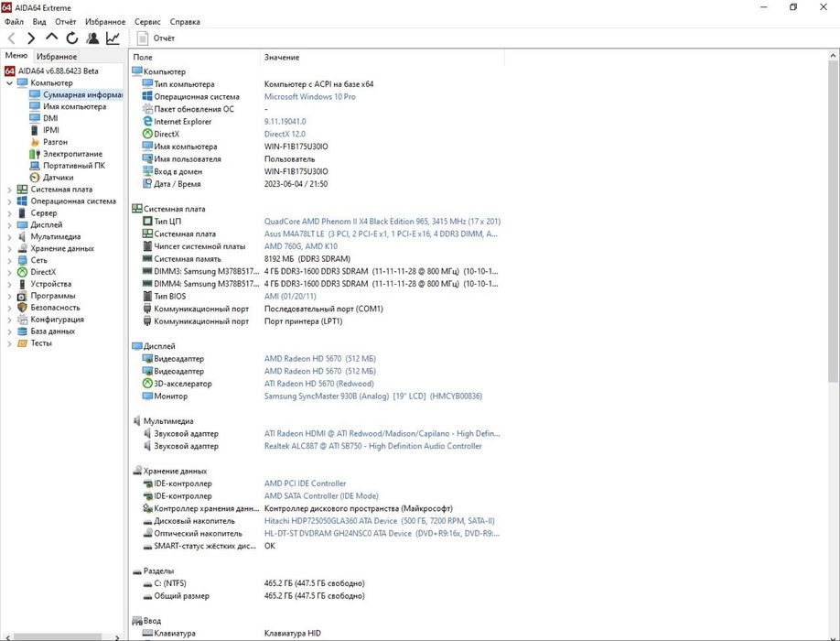840x641 pixels.
Task: Go forward with the right arrow toolbar icon
Action: pos(31,38)
